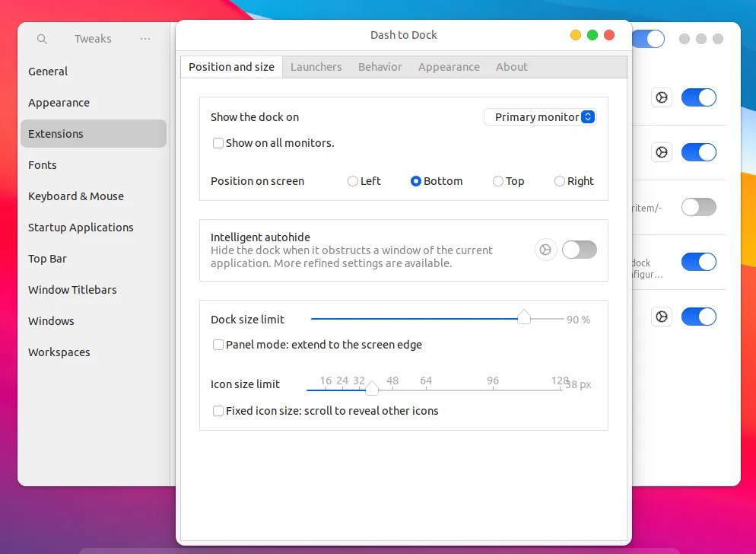This screenshot has height=554, width=756.
Task: Minimize the Dash to Dock window
Action: [x=575, y=35]
